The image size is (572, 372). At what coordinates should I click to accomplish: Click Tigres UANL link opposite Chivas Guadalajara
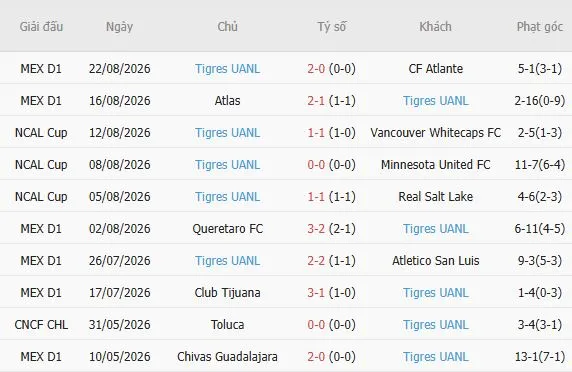point(436,357)
